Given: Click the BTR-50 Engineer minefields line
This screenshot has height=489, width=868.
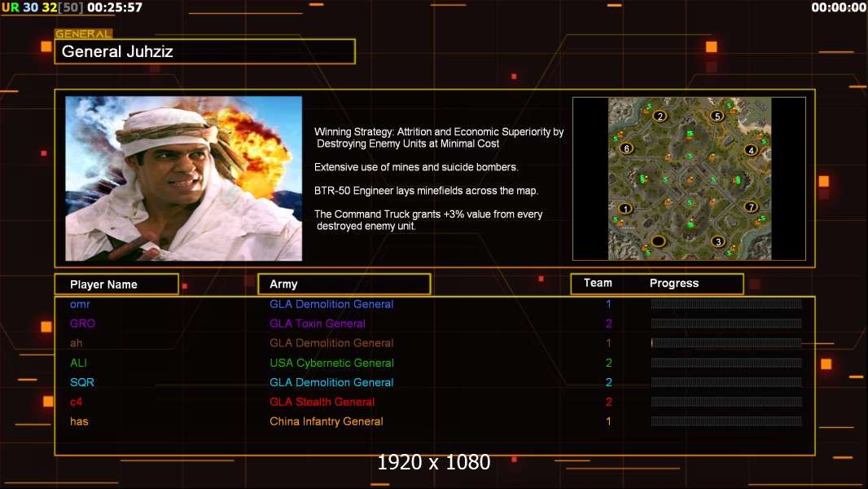Looking at the screenshot, I should pyautogui.click(x=426, y=191).
